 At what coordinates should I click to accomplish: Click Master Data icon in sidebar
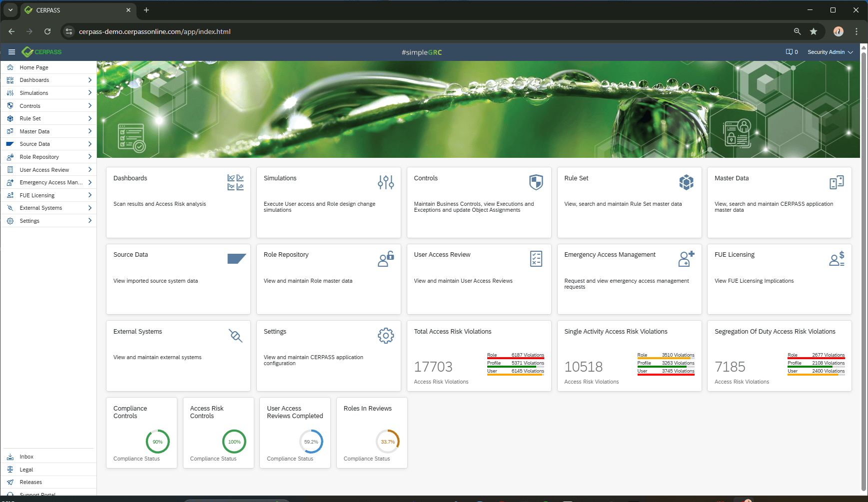pyautogui.click(x=10, y=131)
